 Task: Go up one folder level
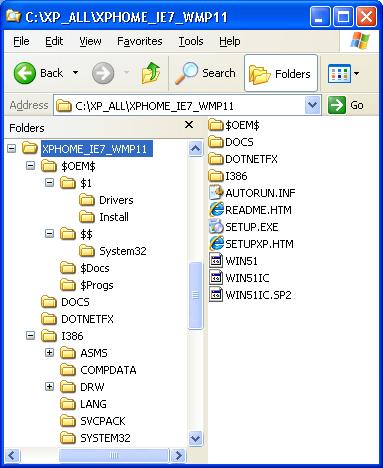pyautogui.click(x=151, y=73)
